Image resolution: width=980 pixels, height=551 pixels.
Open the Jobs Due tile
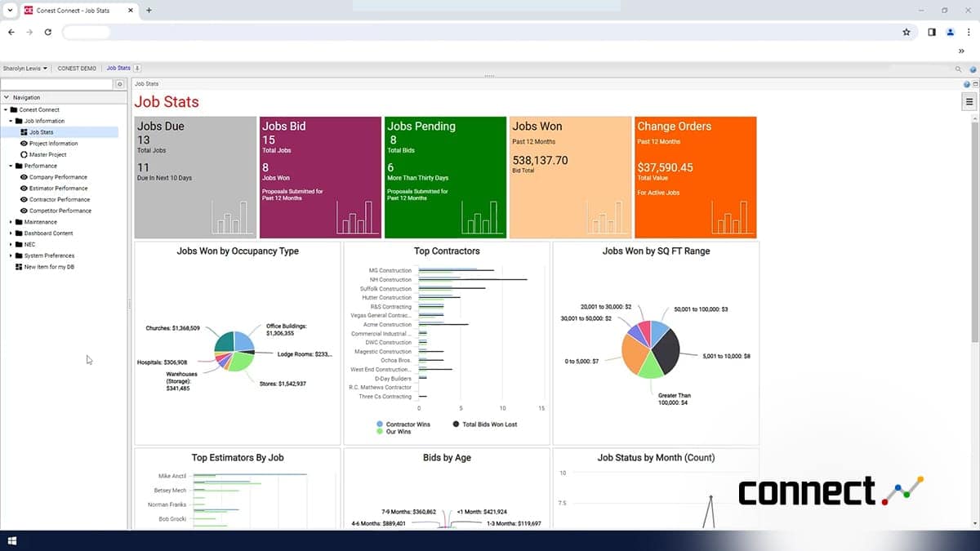195,177
